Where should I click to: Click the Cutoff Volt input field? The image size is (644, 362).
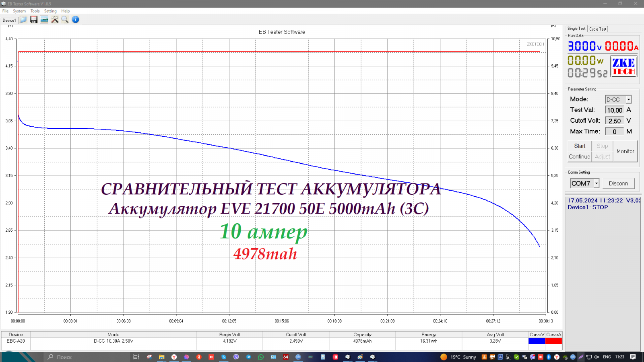tap(614, 121)
